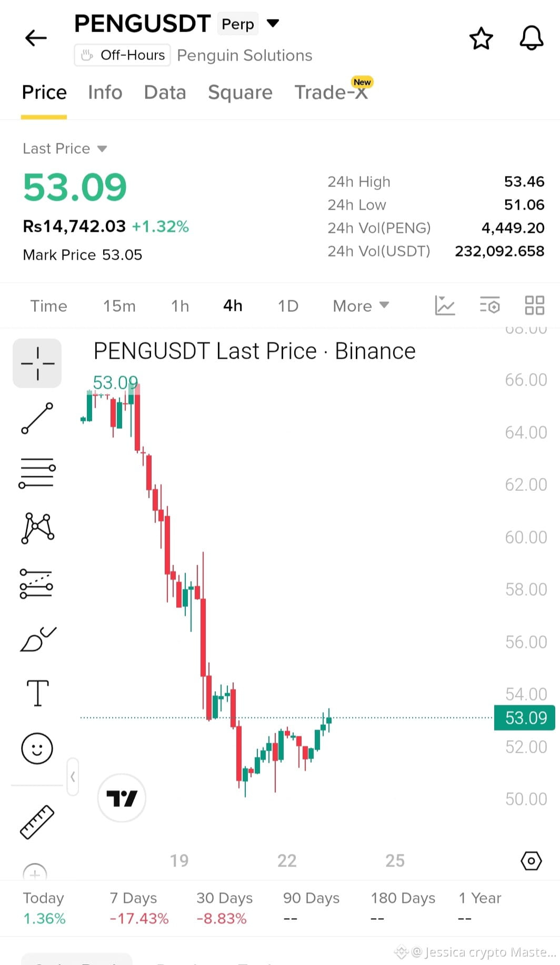Screen dimensions: 560x965
Task: Open the More timeframes dropdown
Action: tap(361, 306)
